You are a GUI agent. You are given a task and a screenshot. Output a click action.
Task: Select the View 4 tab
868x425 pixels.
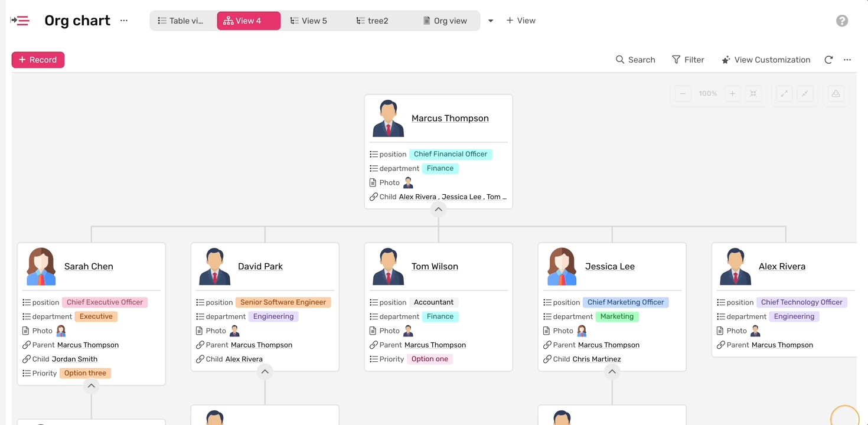249,21
